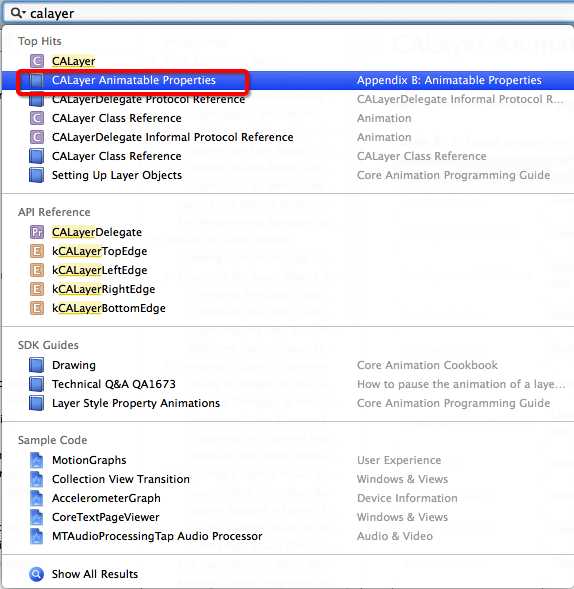Open MTAudioProcessingTap Audio Processor sample
The width and height of the screenshot is (574, 589).
(x=288, y=536)
